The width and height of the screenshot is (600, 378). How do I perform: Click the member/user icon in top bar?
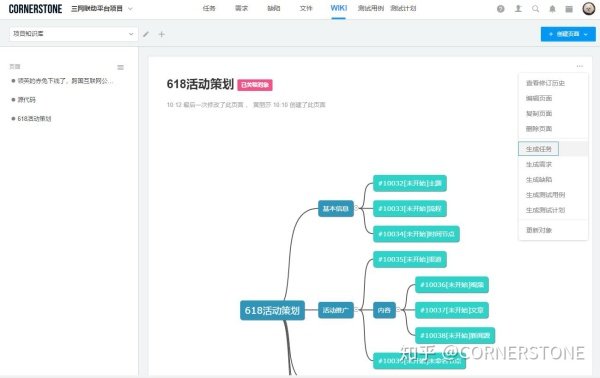(518, 8)
